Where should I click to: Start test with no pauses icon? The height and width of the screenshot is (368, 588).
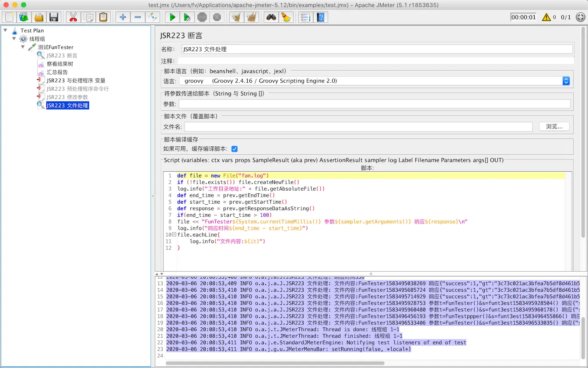187,17
